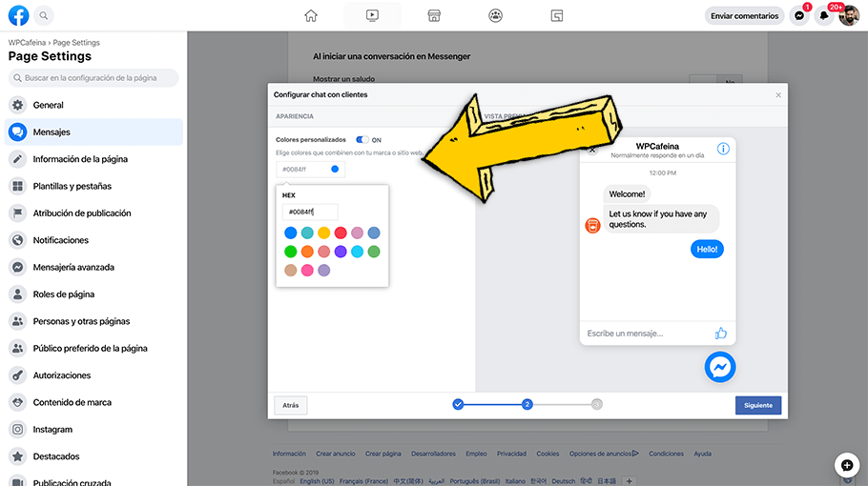Click the thumbs-up icon in chat preview

(720, 333)
